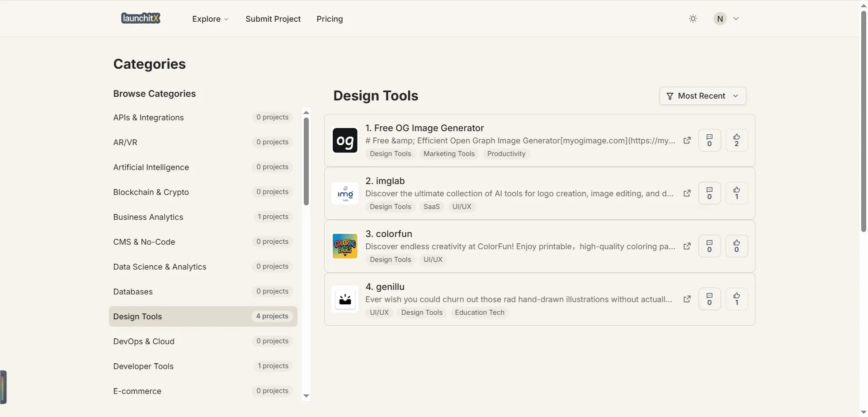868x417 pixels.
Task: Expand the Explore menu
Action: click(210, 19)
